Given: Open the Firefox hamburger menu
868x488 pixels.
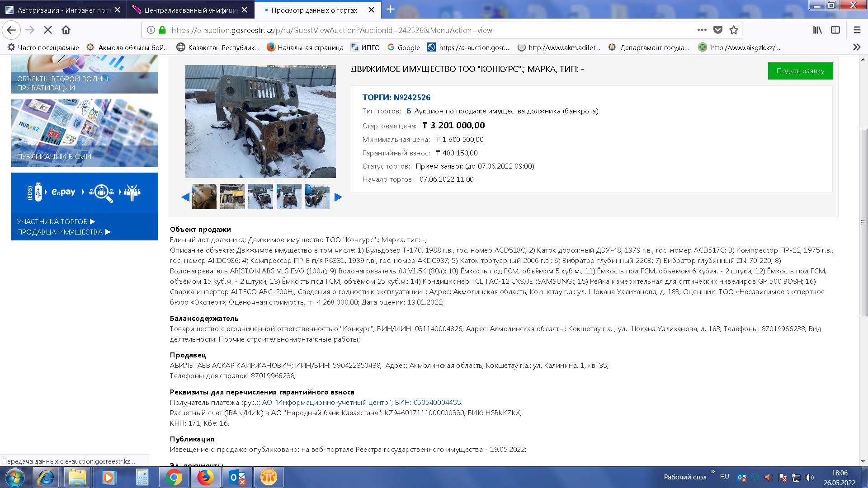Looking at the screenshot, I should pyautogui.click(x=857, y=30).
